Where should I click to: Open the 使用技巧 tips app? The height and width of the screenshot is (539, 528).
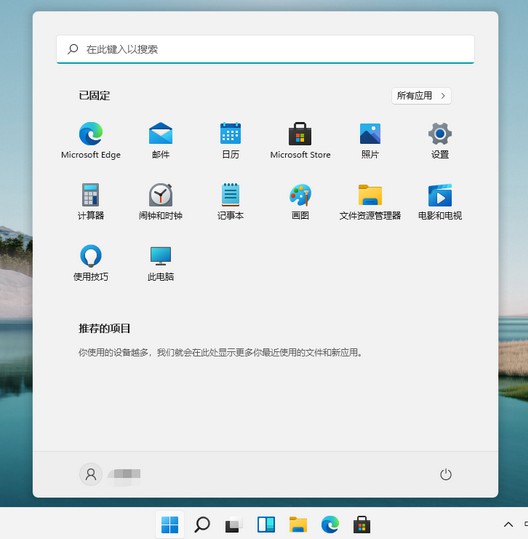click(x=91, y=263)
